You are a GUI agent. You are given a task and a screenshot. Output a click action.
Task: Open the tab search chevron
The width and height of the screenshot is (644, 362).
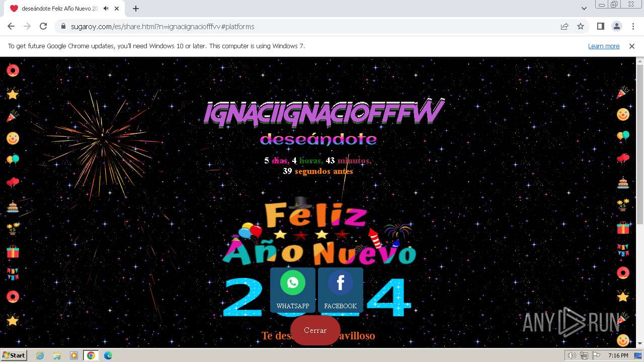pyautogui.click(x=584, y=9)
